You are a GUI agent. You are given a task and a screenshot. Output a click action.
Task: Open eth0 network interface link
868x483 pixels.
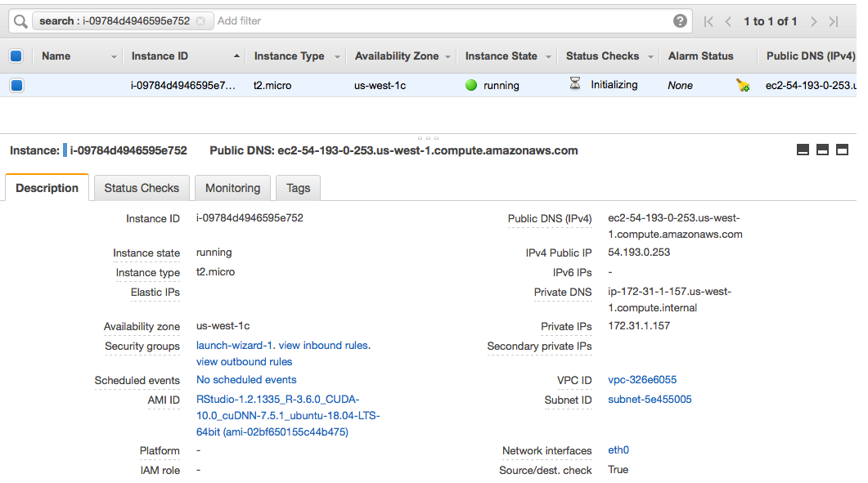(618, 449)
